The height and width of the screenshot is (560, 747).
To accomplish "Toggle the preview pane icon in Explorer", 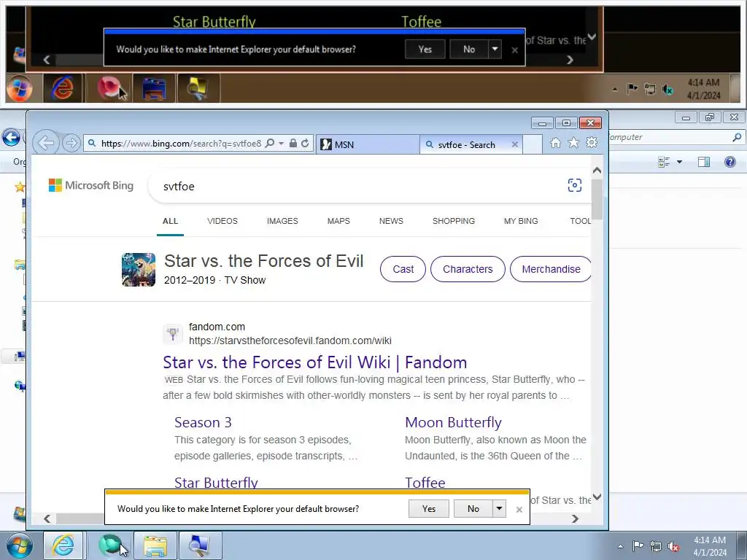I will tap(704, 162).
